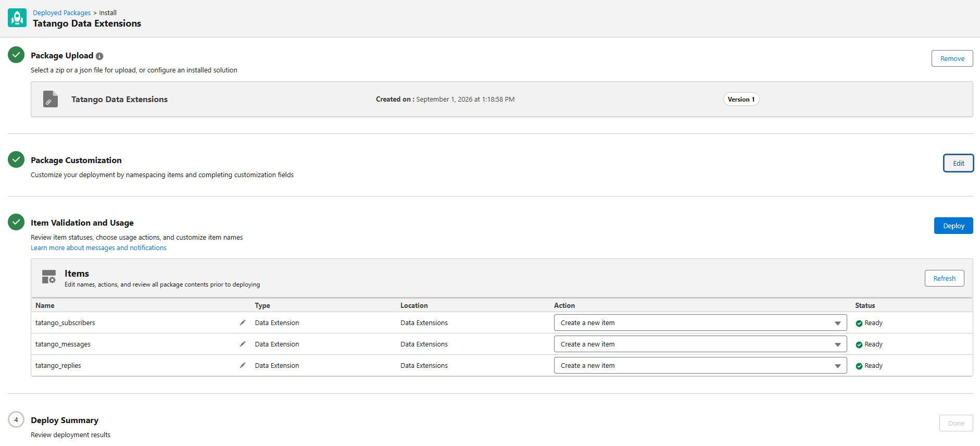Click Data Extension type for tatango_subscribers

point(277,323)
